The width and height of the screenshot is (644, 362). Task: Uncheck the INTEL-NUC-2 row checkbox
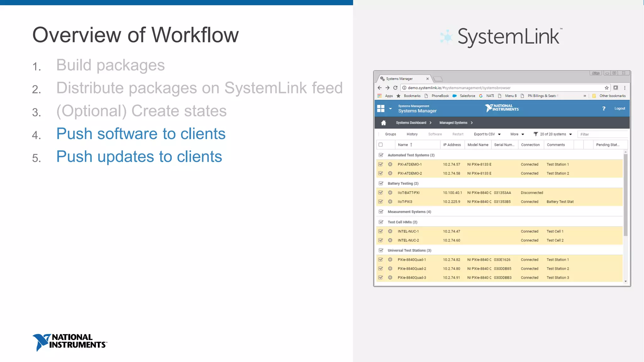[x=381, y=240]
